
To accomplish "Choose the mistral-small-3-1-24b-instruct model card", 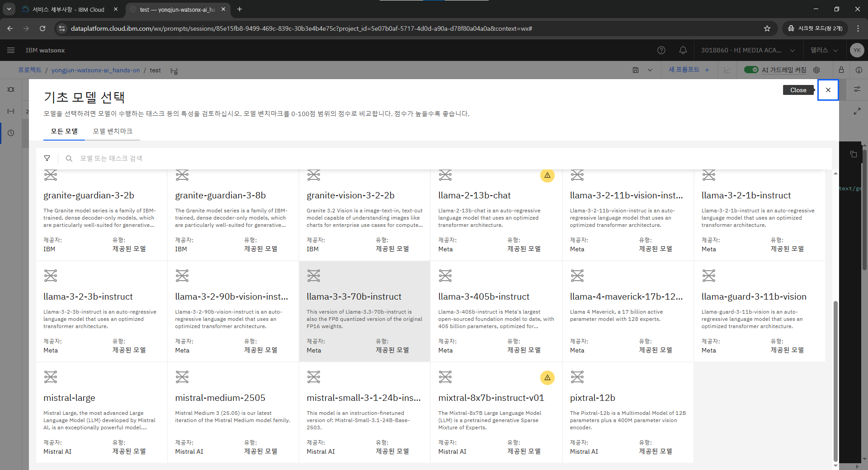I will click(x=365, y=413).
